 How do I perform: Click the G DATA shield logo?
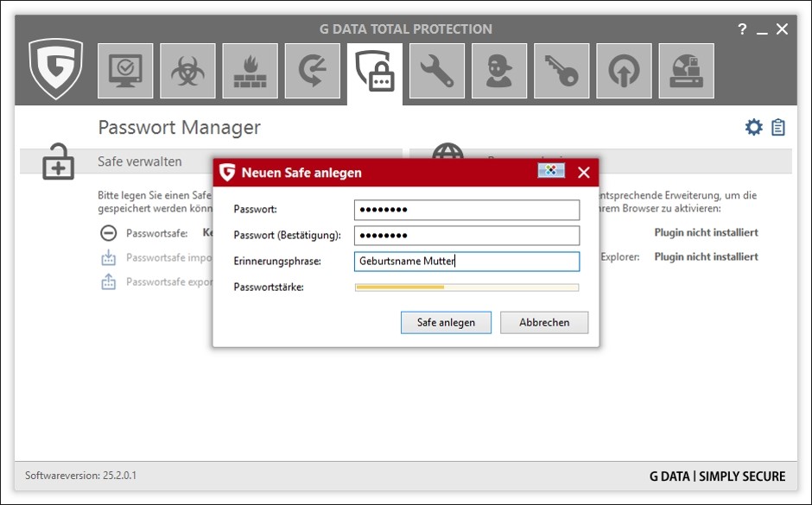(56, 68)
